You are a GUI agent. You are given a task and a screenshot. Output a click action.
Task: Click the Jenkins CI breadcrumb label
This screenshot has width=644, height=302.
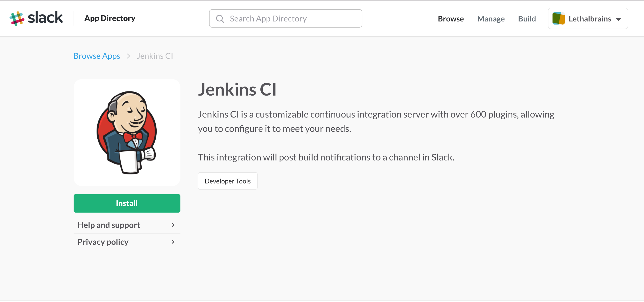point(155,56)
